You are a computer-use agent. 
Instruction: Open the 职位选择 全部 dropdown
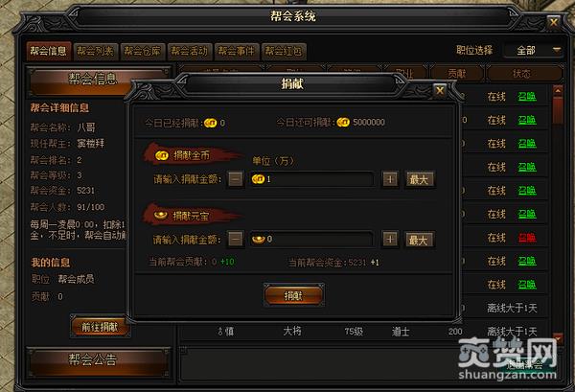[534, 50]
